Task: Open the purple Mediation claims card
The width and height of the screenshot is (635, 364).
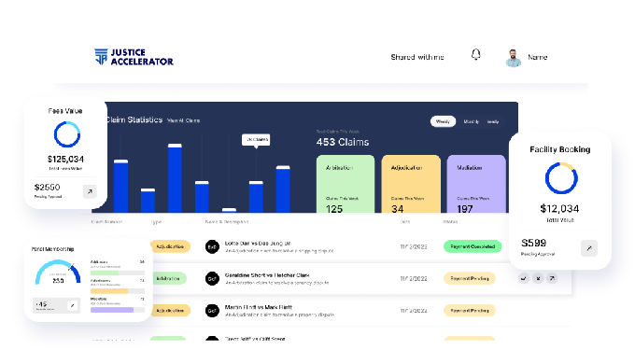Action: (x=476, y=184)
